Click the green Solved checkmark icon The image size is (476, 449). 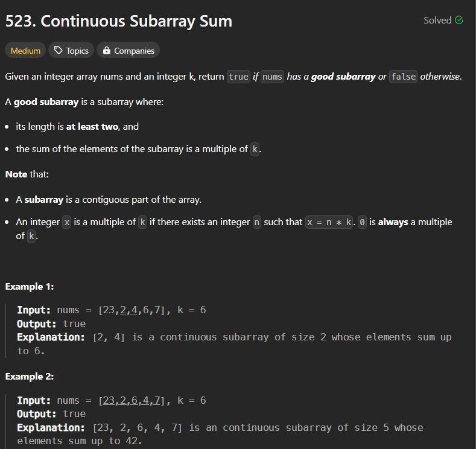pyautogui.click(x=459, y=20)
